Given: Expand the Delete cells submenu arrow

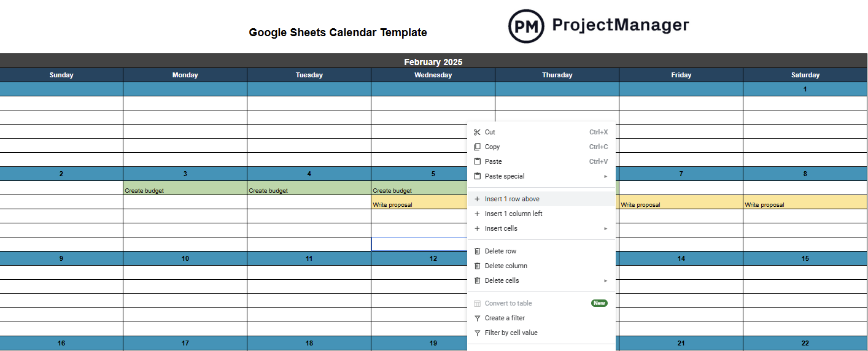Looking at the screenshot, I should (x=605, y=280).
